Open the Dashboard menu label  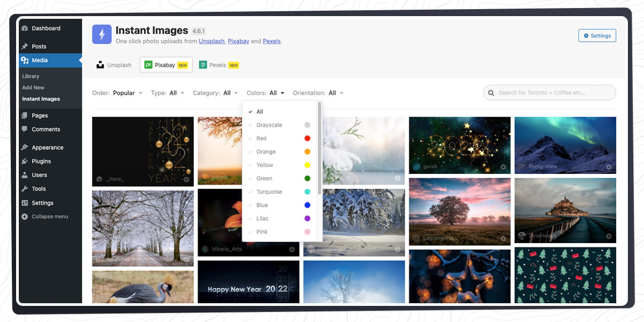[46, 28]
